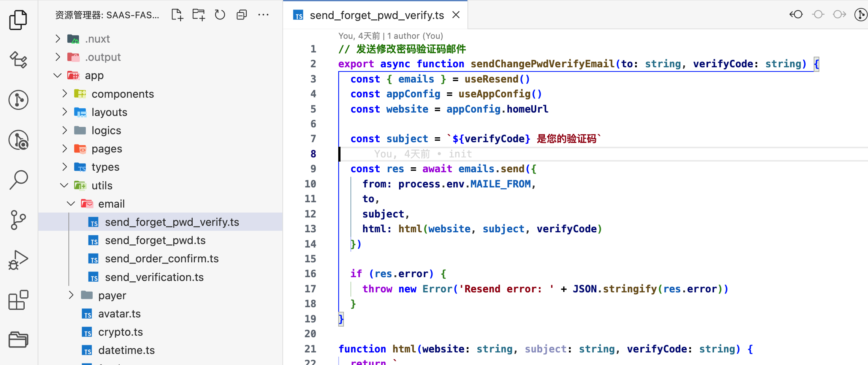Collapse the app folder
The height and width of the screenshot is (365, 868).
(58, 75)
